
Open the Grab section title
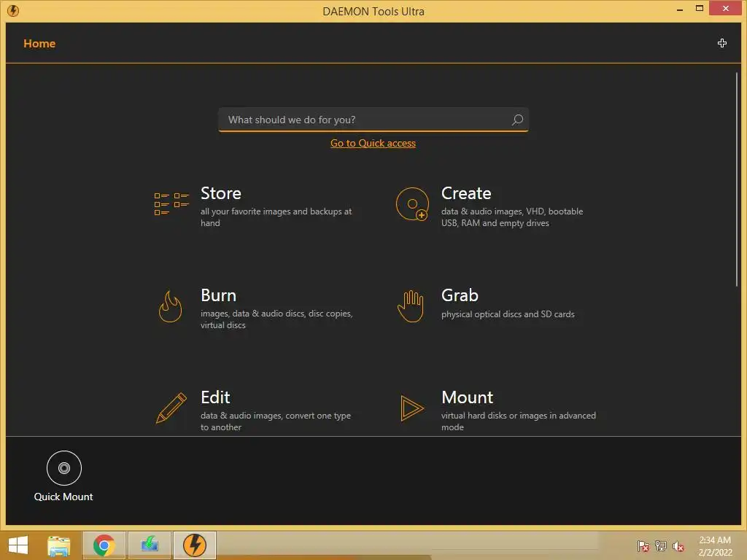tap(460, 295)
